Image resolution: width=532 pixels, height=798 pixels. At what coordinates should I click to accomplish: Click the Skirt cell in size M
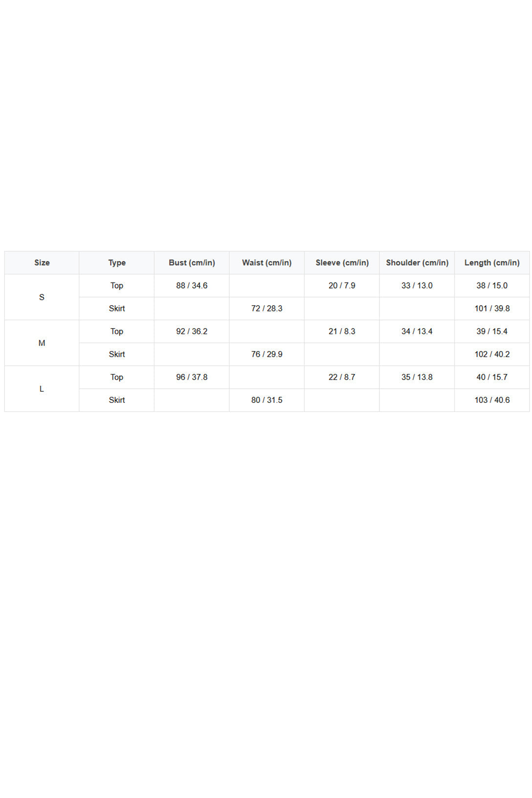coord(117,355)
